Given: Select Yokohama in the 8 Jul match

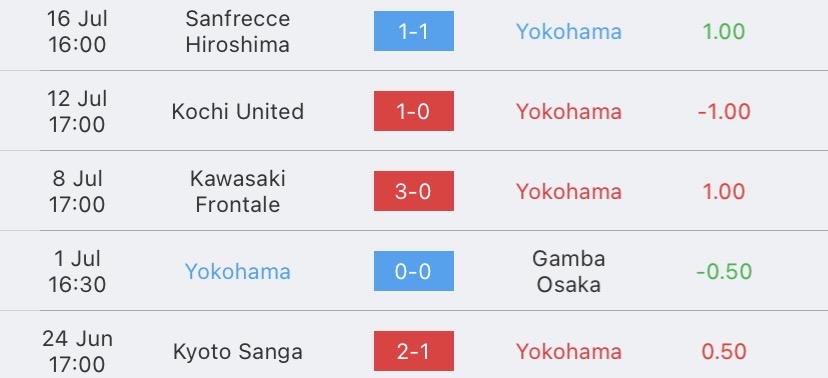Looking at the screenshot, I should (569, 191).
